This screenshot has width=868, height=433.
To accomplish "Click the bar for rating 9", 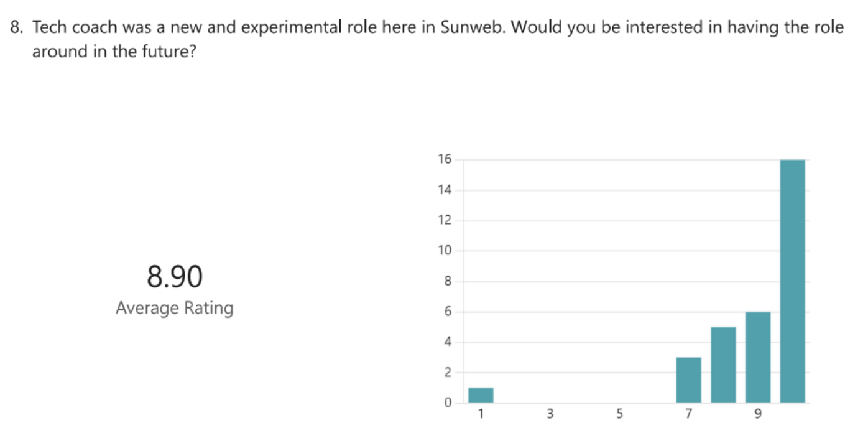I will 758,357.
